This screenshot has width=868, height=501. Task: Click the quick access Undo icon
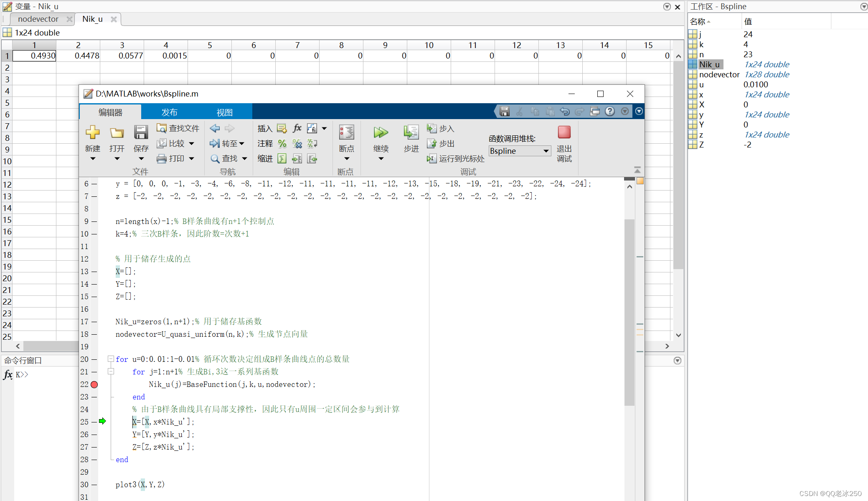(565, 111)
